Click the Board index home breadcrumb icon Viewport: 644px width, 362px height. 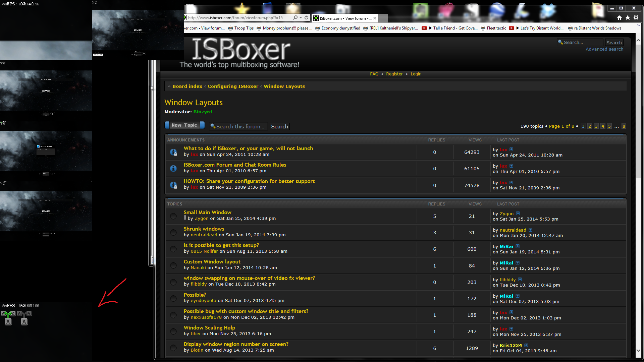coord(169,86)
